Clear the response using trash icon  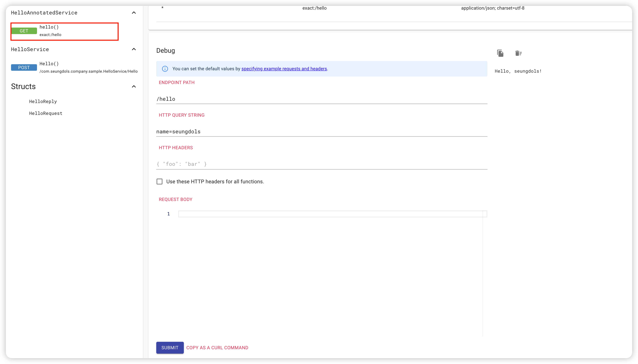[x=518, y=53]
